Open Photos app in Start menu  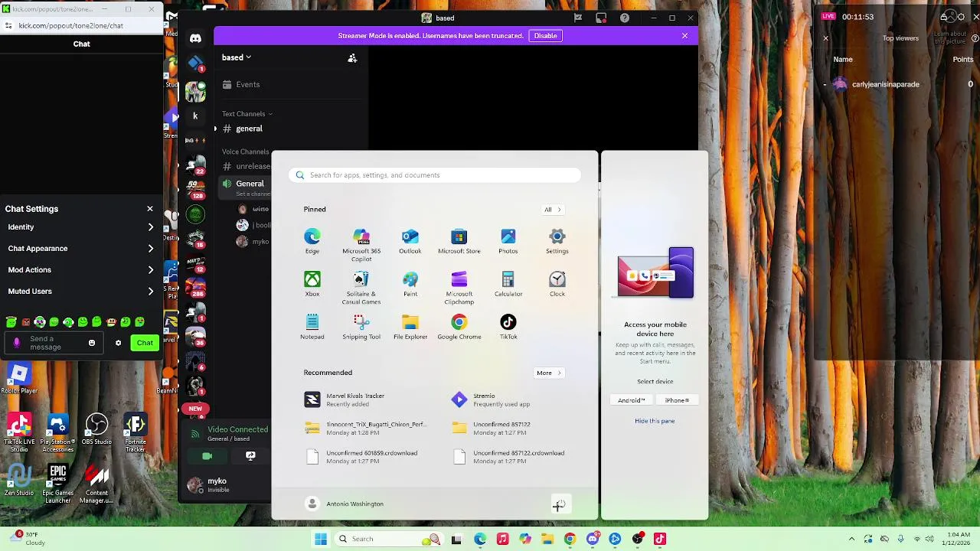(508, 241)
